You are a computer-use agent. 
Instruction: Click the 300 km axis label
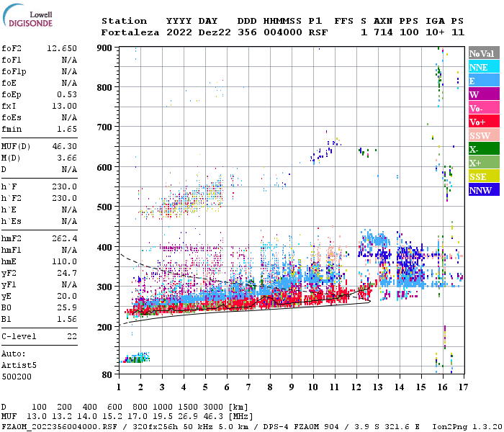[x=104, y=287]
